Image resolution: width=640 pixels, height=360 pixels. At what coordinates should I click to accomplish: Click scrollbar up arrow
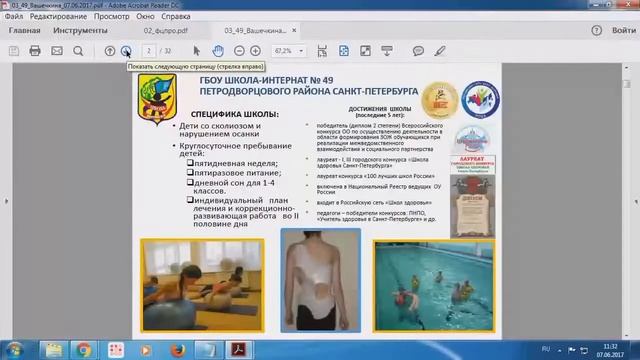(627, 67)
